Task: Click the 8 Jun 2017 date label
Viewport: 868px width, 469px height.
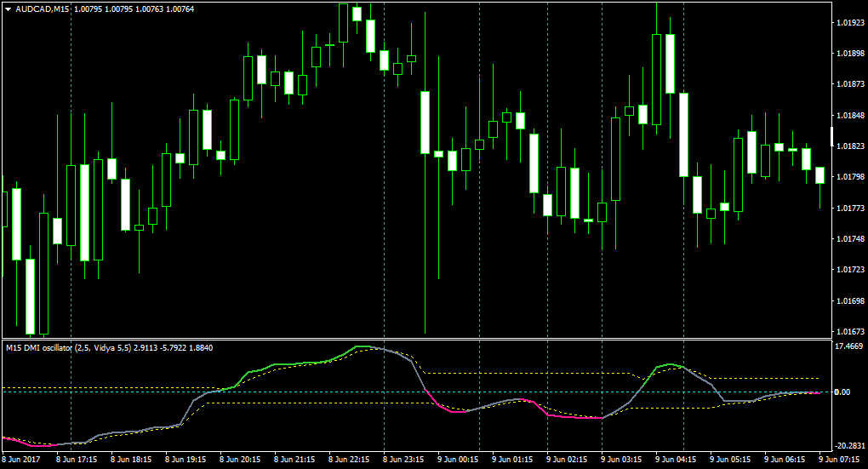Action: (21, 459)
